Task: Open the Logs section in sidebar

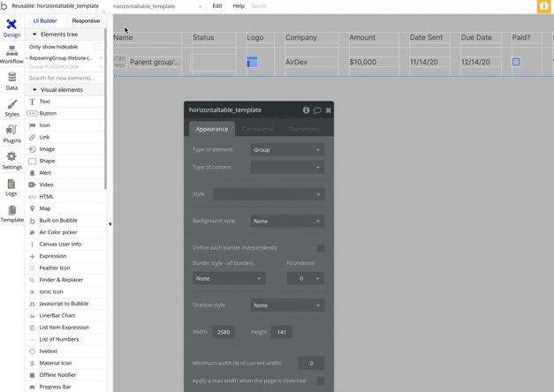Action: coord(11,187)
